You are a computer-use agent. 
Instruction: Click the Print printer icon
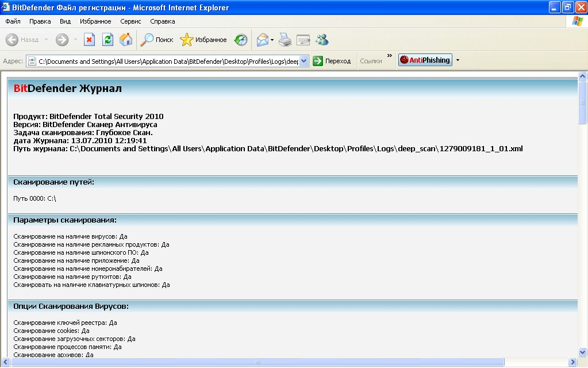tap(285, 40)
